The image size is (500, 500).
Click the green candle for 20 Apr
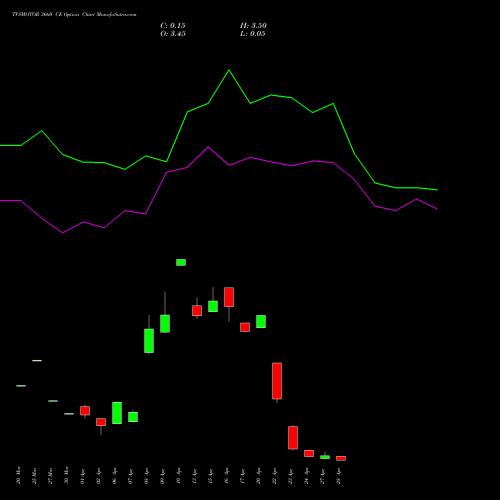click(x=261, y=321)
